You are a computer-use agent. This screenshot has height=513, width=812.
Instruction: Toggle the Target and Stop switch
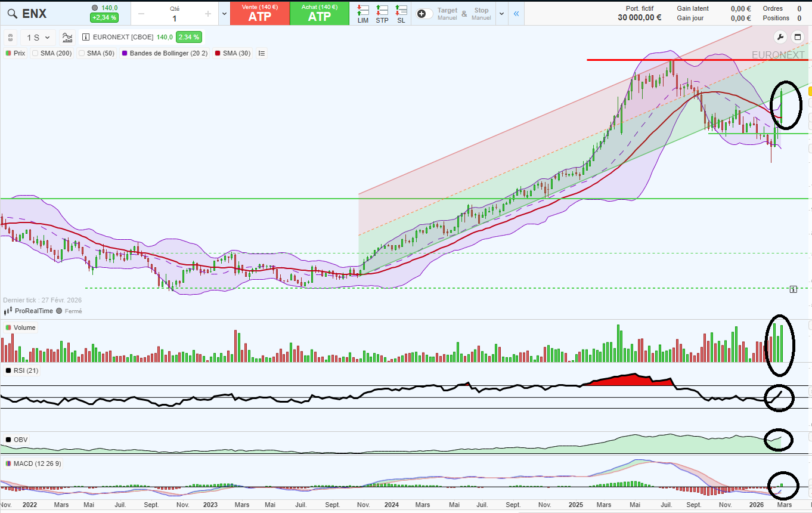point(424,14)
